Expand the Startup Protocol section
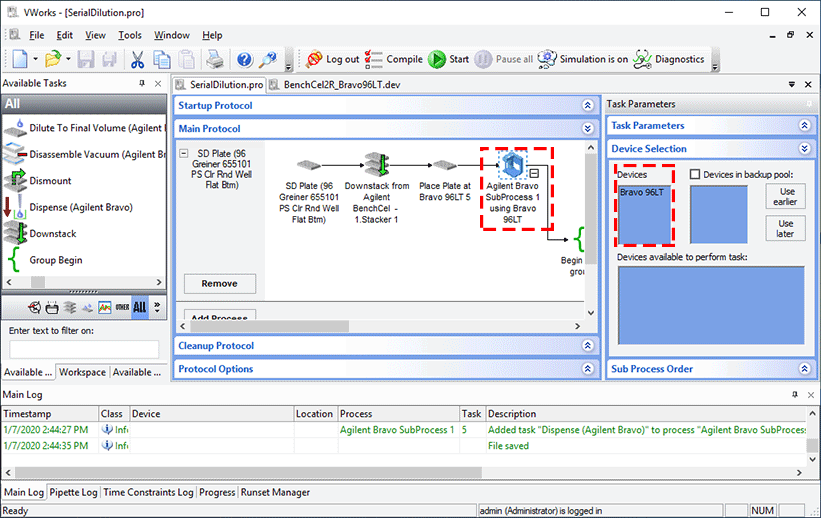 point(587,105)
